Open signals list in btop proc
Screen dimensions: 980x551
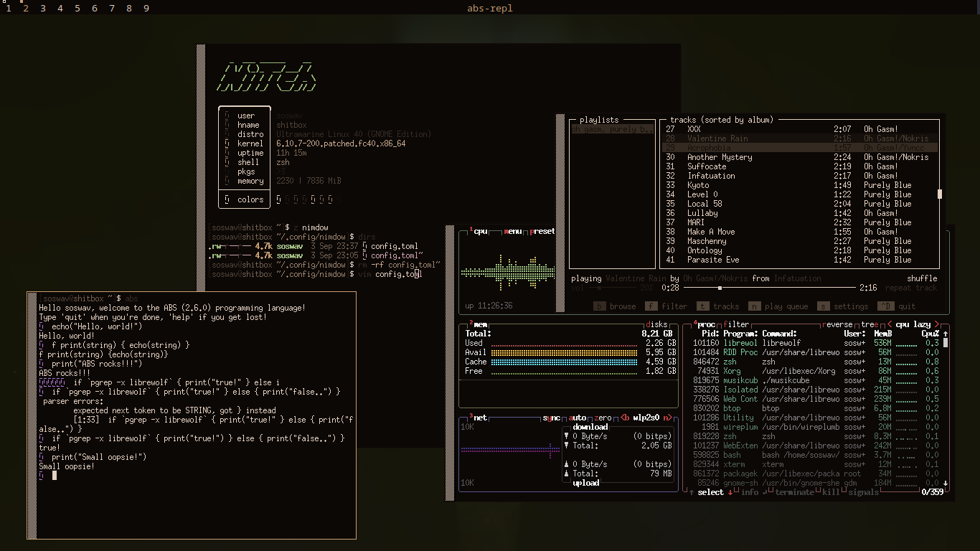(863, 492)
